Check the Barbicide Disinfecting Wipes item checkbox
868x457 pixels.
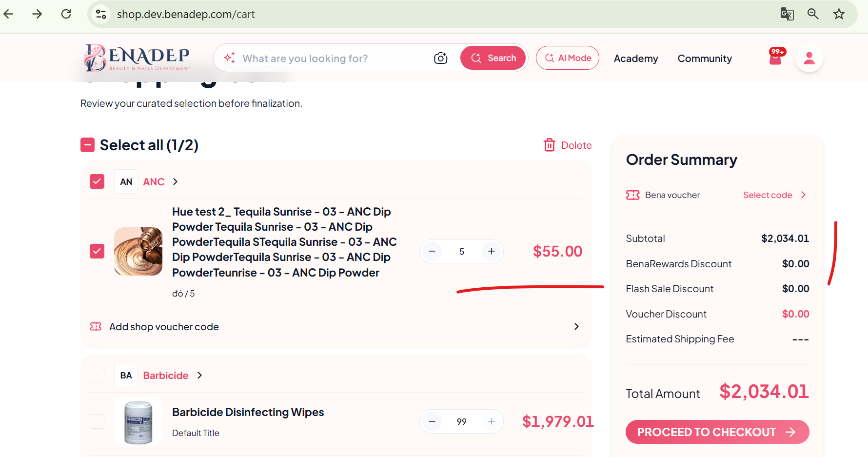pos(97,421)
